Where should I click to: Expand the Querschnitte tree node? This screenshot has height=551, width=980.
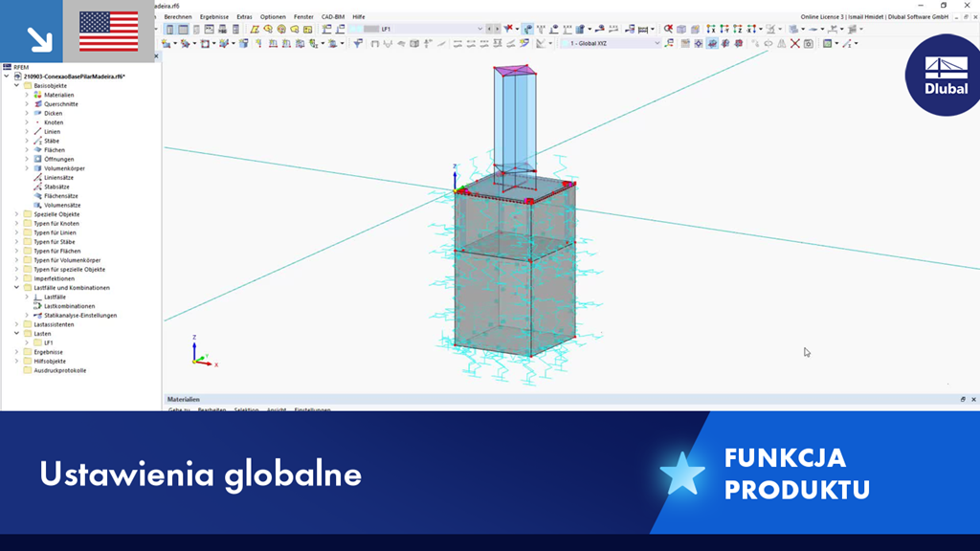[x=27, y=104]
